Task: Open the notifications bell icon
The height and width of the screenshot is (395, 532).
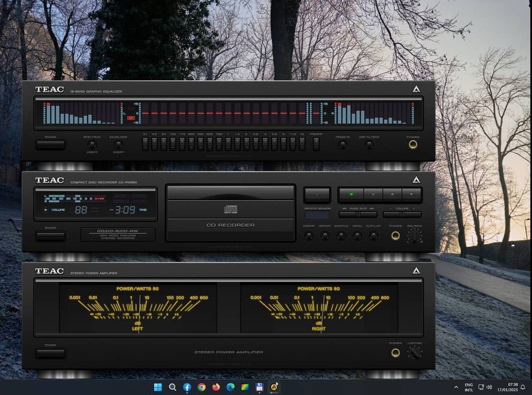Action: pos(523,387)
